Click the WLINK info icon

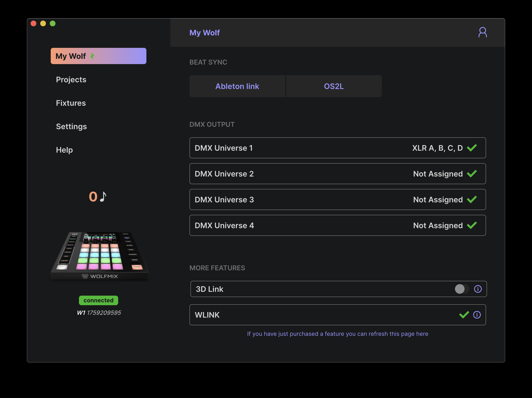click(477, 315)
